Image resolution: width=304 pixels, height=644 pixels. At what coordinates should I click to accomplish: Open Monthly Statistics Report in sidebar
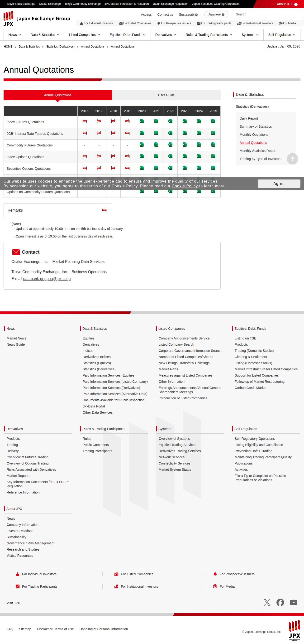pos(258,151)
